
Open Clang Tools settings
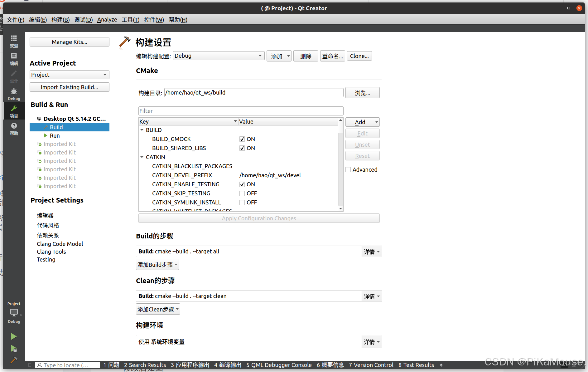pos(51,252)
